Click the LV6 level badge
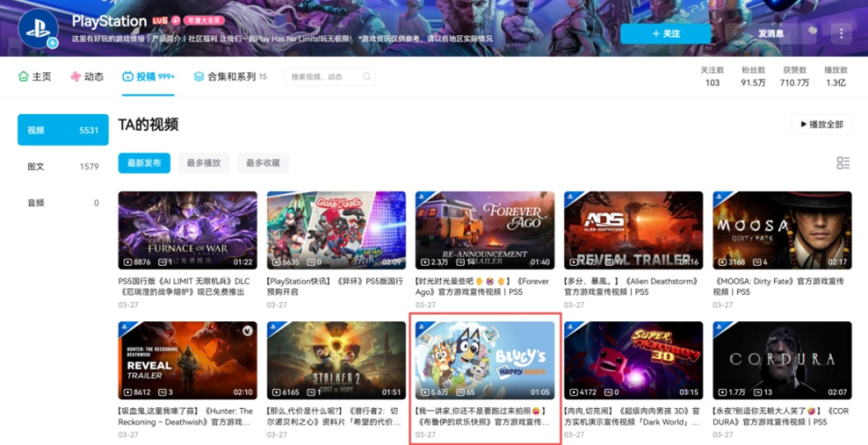 tap(160, 21)
